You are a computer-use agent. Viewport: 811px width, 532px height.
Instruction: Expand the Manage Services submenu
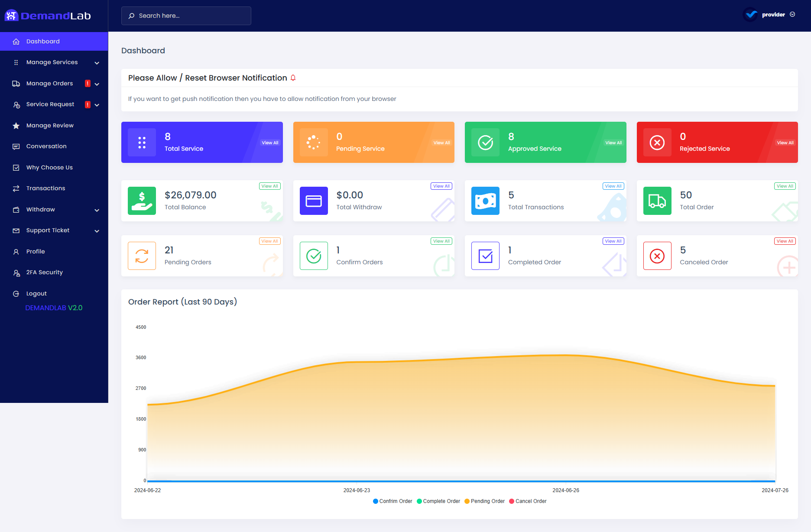pyautogui.click(x=97, y=62)
